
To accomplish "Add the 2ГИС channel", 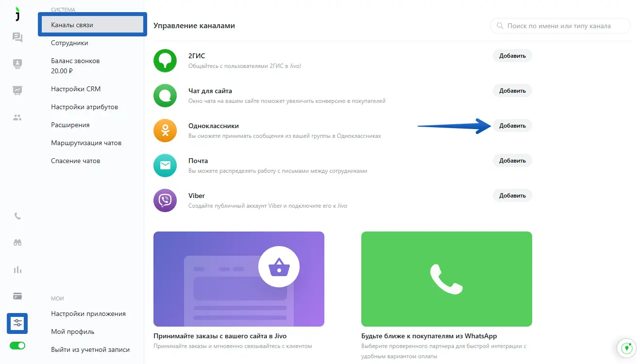I will pyautogui.click(x=512, y=56).
